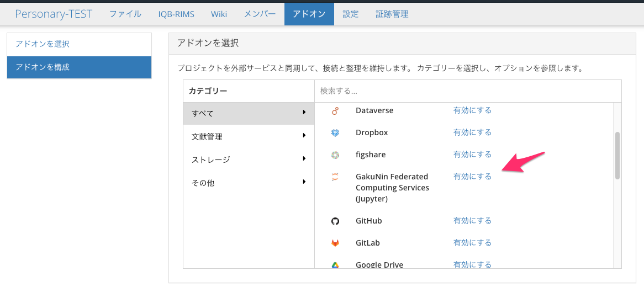Enable the GitHub addon
Screen dimensions: 644x287
click(x=472, y=221)
